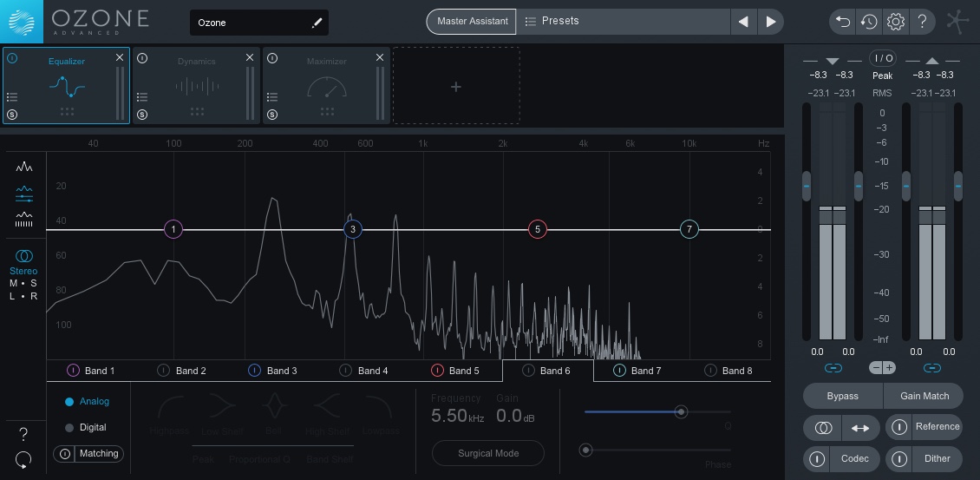Switch to M • S processing mode
The image size is (980, 480).
coord(23,284)
